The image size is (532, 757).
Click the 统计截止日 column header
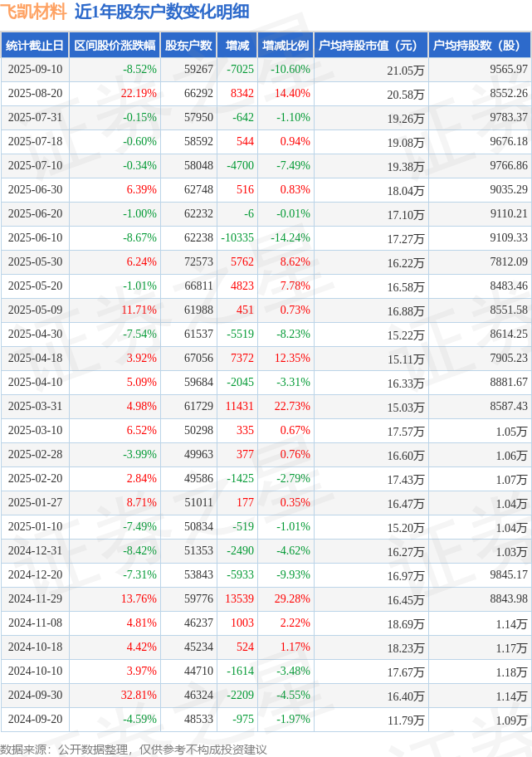pyautogui.click(x=35, y=46)
